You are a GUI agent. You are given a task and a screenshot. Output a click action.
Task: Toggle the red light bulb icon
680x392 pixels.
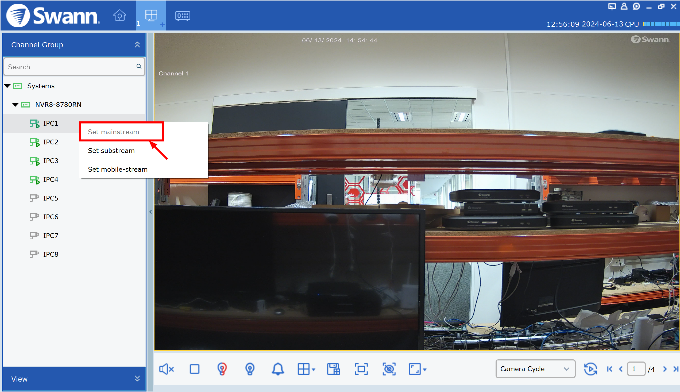tap(222, 369)
